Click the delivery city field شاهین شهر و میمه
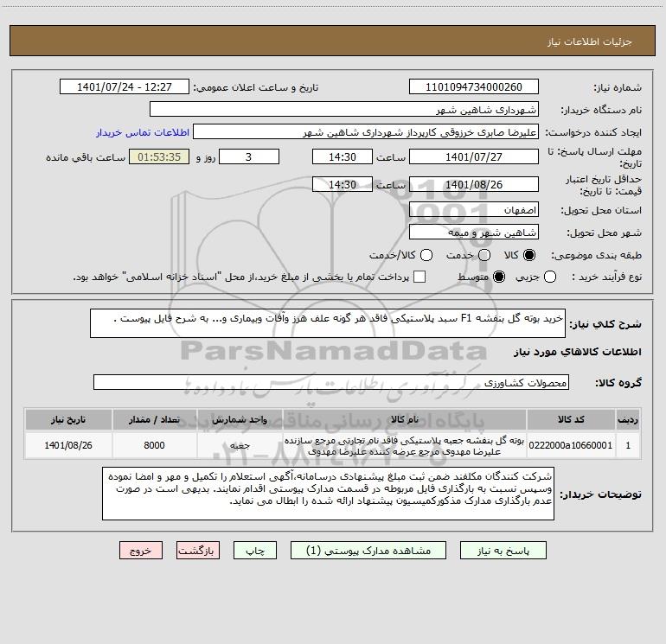 coord(474,233)
